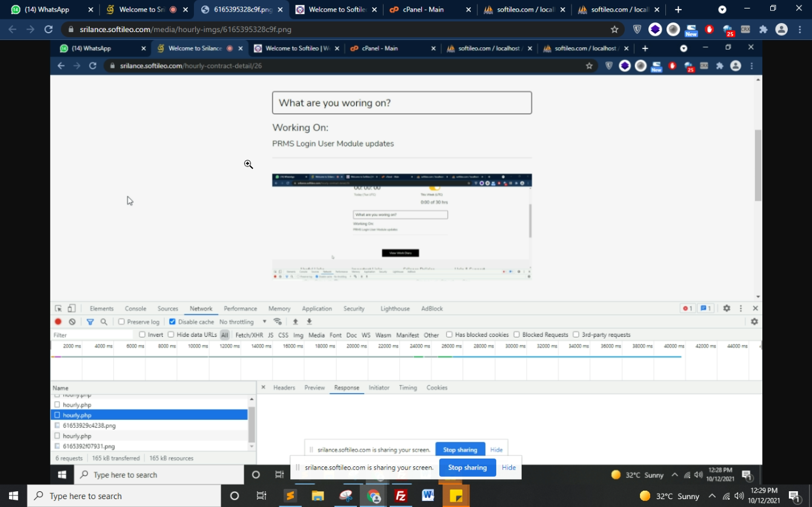Click the export HAR download arrow icon
Screen dimensions: 812x507
point(309,322)
